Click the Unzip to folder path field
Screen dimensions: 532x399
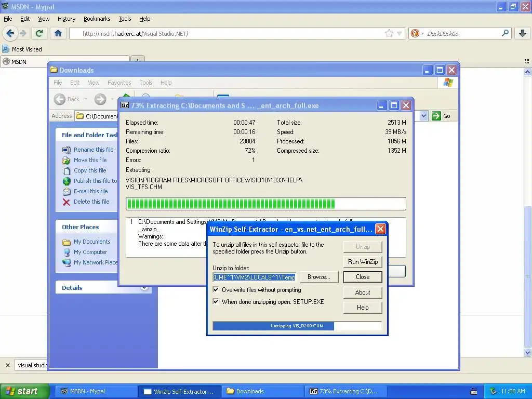254,277
